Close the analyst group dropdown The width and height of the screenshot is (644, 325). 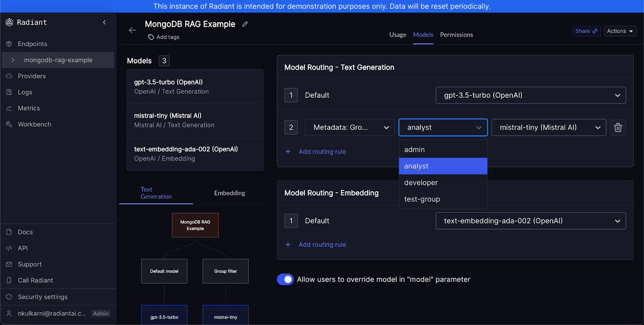[443, 128]
